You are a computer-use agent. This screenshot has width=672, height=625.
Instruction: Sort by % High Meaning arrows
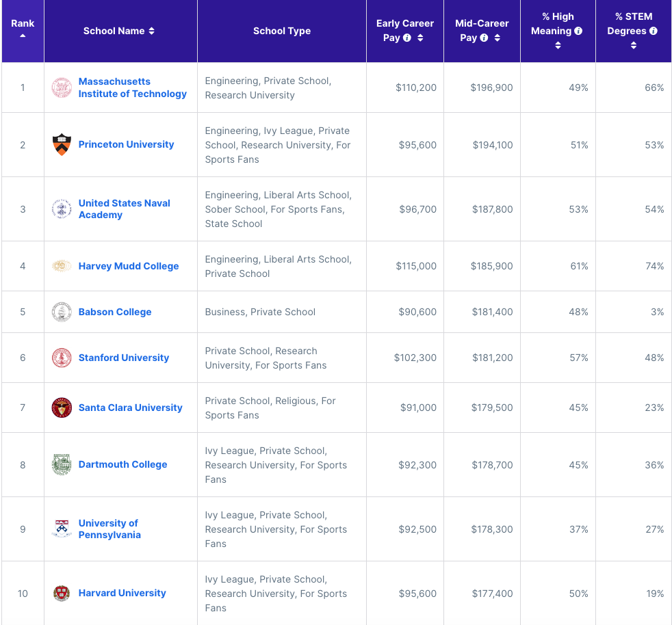point(558,45)
